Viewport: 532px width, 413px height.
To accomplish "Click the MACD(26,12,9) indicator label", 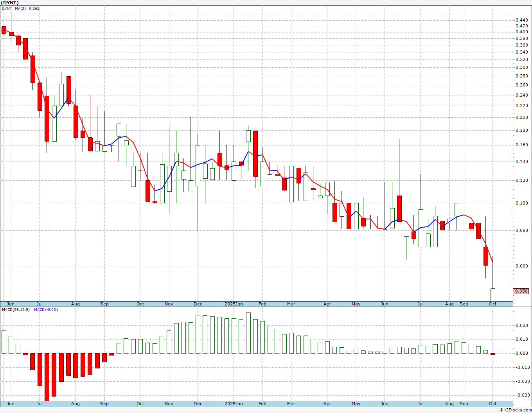I will (x=16, y=310).
